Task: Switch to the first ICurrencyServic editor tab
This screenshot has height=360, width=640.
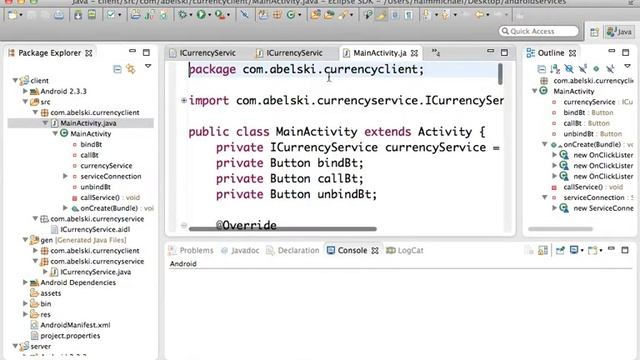Action: tap(203, 53)
